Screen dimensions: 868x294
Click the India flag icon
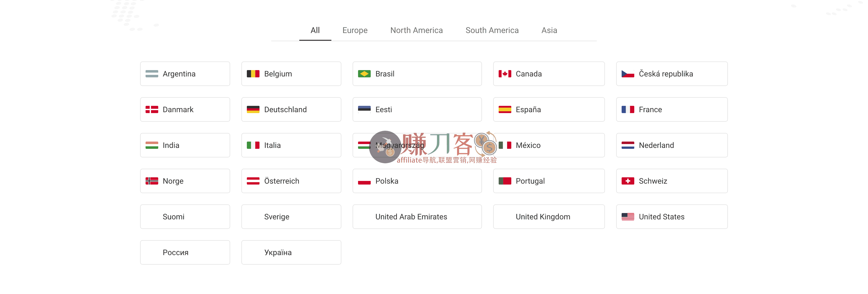coord(152,145)
